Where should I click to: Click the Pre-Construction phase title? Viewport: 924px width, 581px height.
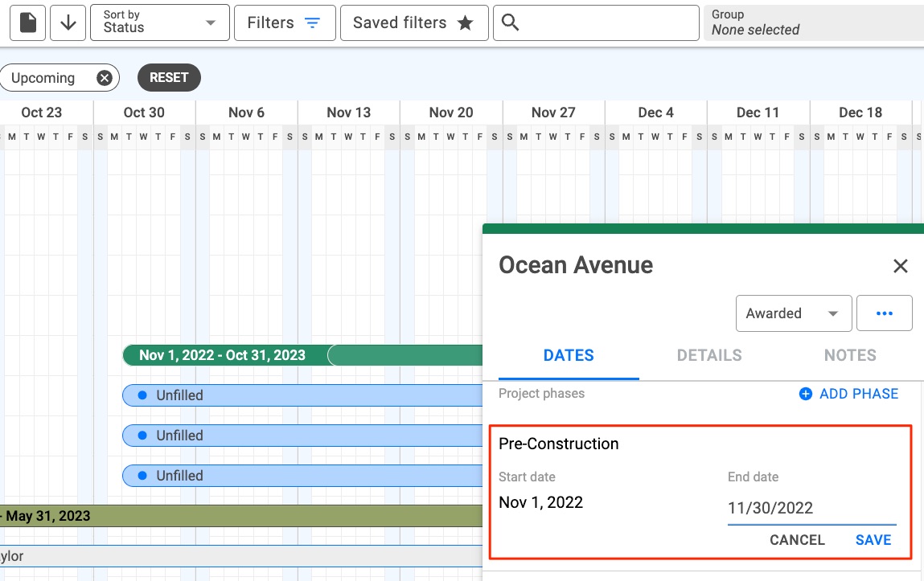coord(559,444)
